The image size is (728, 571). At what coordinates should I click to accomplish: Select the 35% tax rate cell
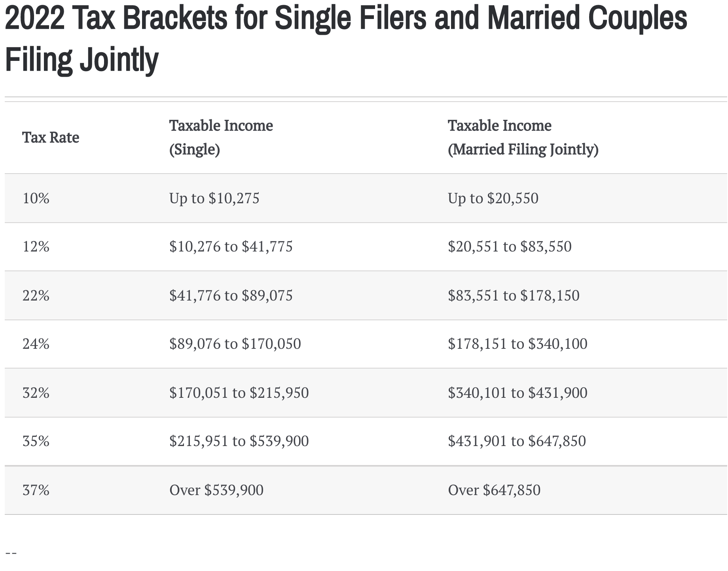[36, 441]
